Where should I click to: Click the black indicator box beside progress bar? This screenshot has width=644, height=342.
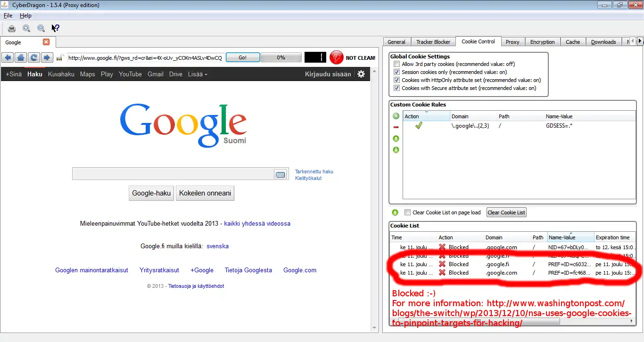point(315,57)
